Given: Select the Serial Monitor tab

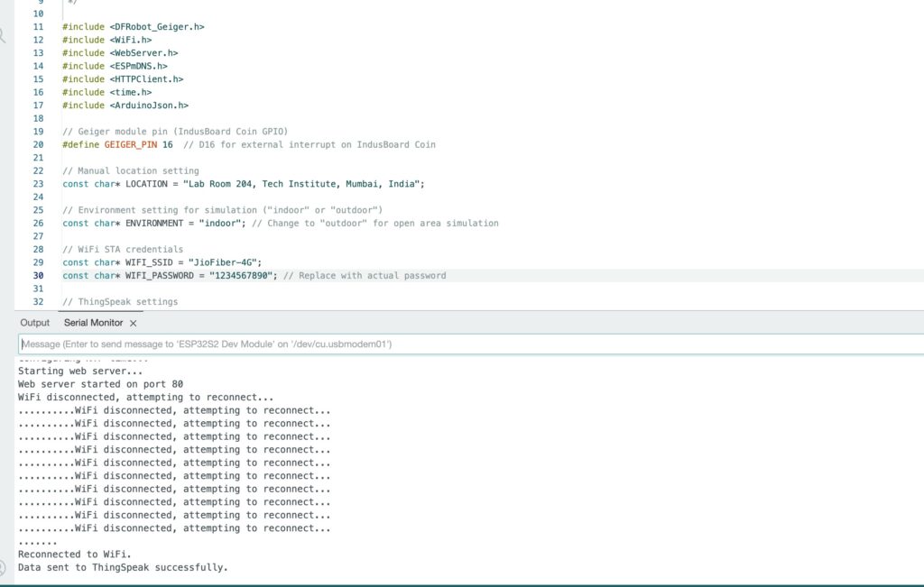Looking at the screenshot, I should [92, 323].
